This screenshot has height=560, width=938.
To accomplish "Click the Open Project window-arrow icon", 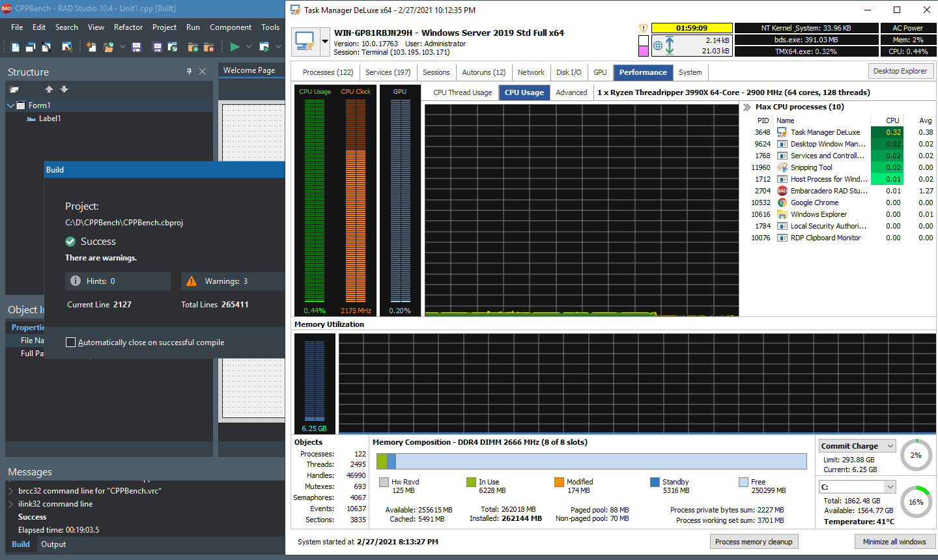I will [173, 47].
